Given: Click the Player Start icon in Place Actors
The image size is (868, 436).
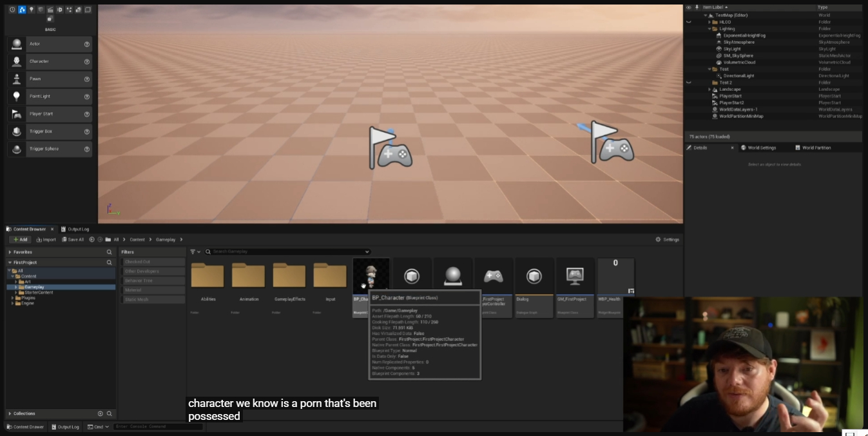Looking at the screenshot, I should coord(17,114).
